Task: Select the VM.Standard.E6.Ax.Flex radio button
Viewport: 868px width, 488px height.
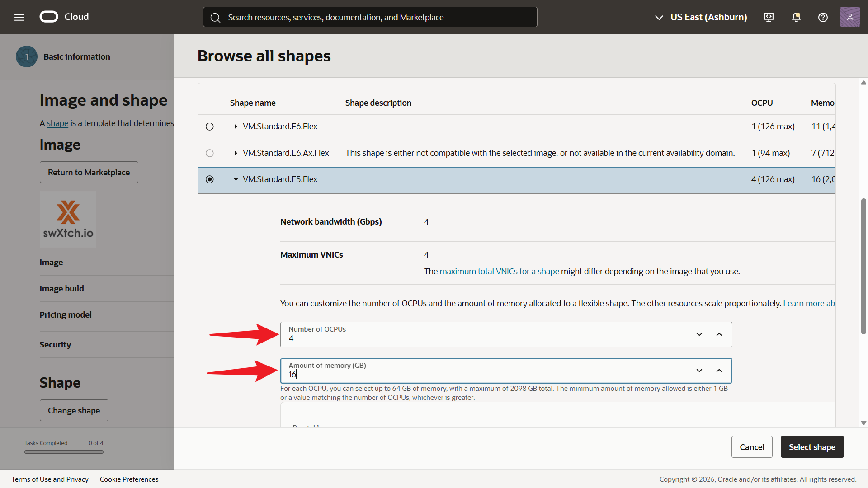Action: (x=210, y=153)
